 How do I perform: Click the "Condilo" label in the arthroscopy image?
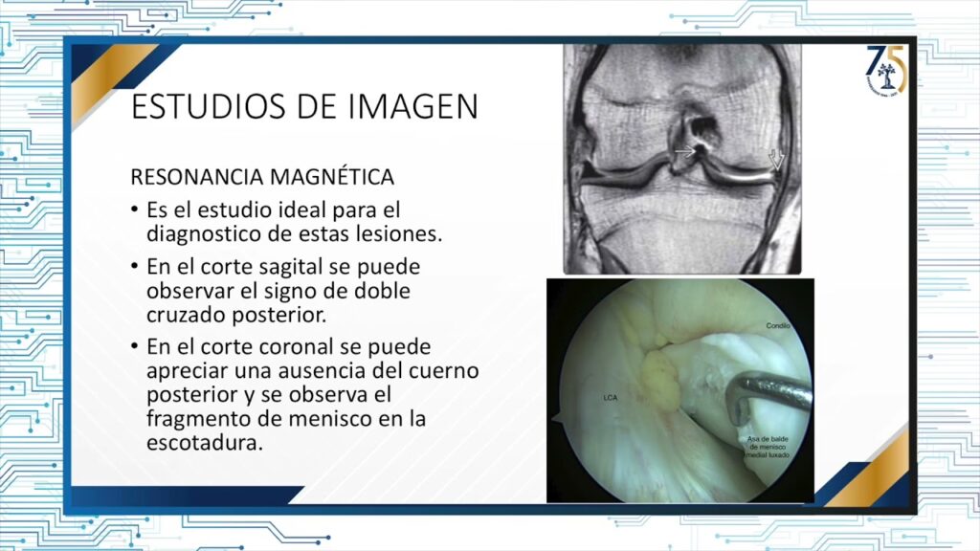pos(778,325)
